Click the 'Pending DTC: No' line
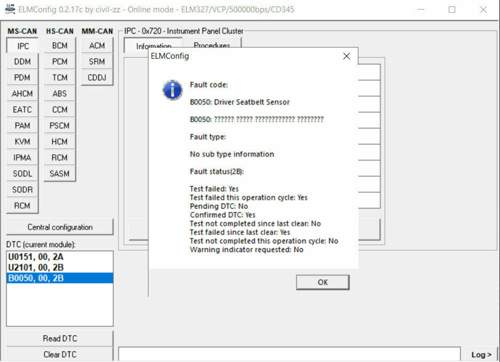Viewport: 500px width, 362px height. 219,206
